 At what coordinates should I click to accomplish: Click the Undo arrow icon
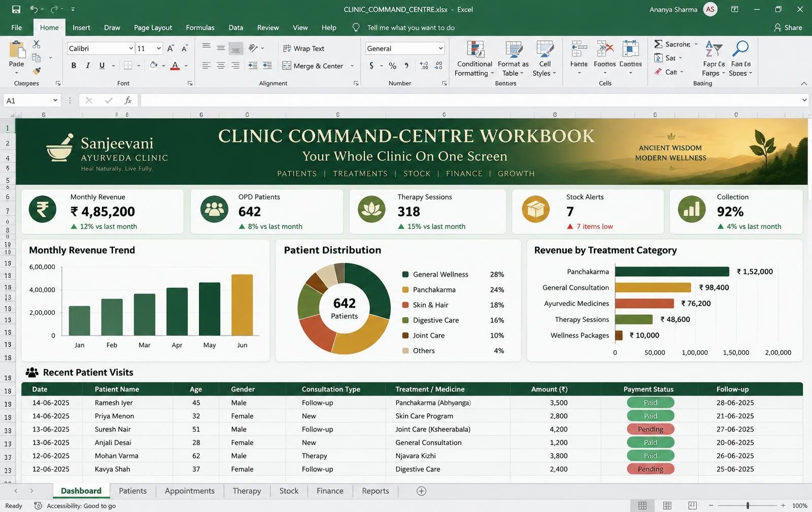[x=34, y=9]
